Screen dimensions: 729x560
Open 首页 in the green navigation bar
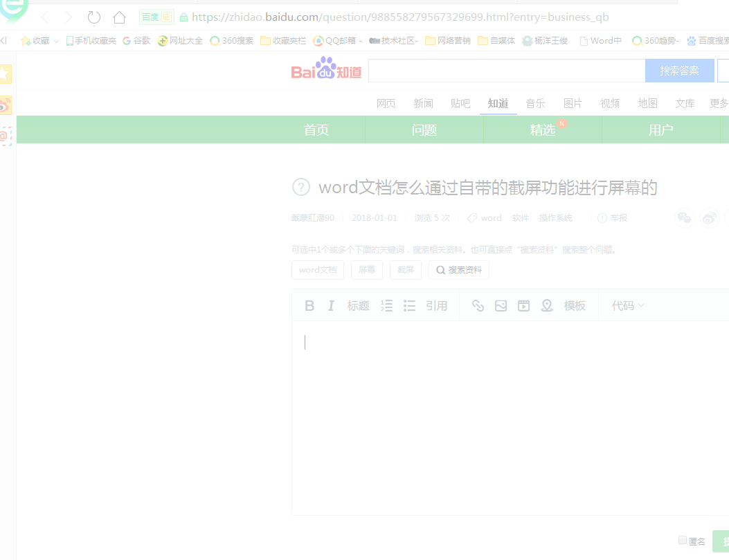pos(316,129)
